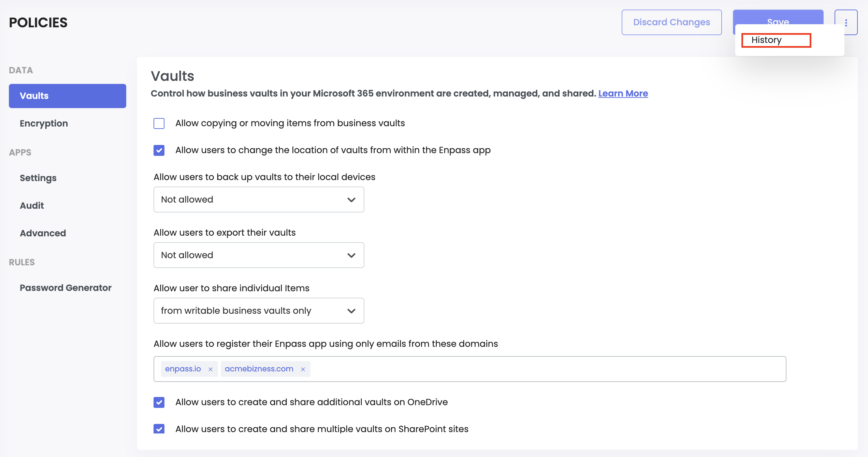Go to the Audit section
The height and width of the screenshot is (457, 868).
click(x=32, y=206)
